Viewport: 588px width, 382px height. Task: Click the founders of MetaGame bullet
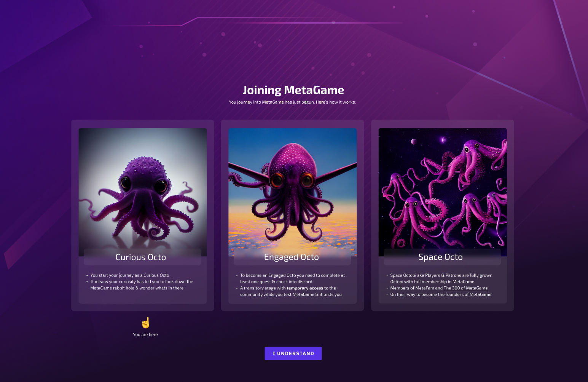tap(440, 294)
